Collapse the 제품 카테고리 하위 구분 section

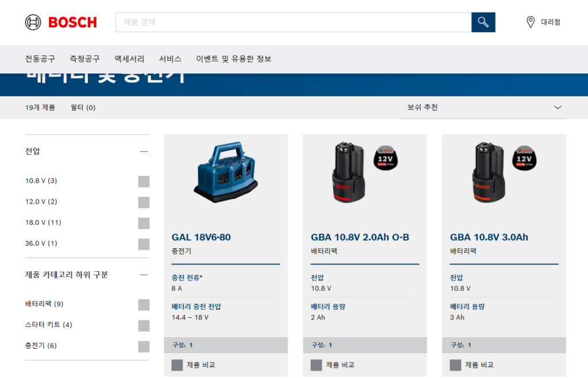144,275
